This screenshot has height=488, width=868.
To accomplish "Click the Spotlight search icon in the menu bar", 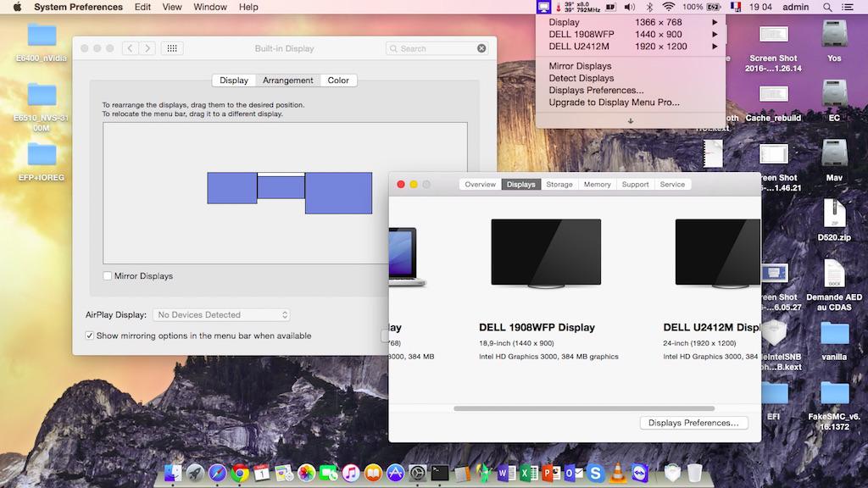I will click(827, 7).
